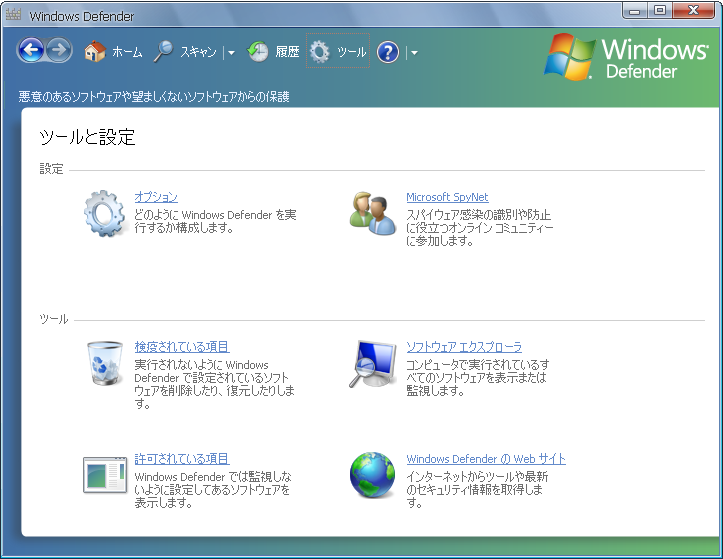Viewport: 723px width, 559px height.
Task: Click the Microsoft SpyNet people icon
Action: click(x=373, y=214)
